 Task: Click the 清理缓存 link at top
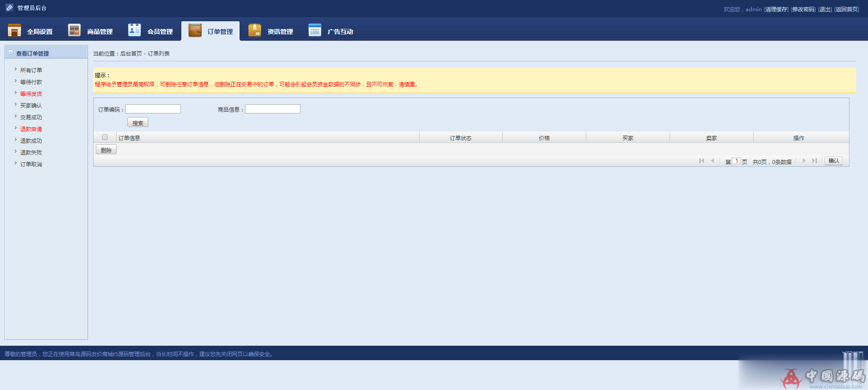point(776,9)
